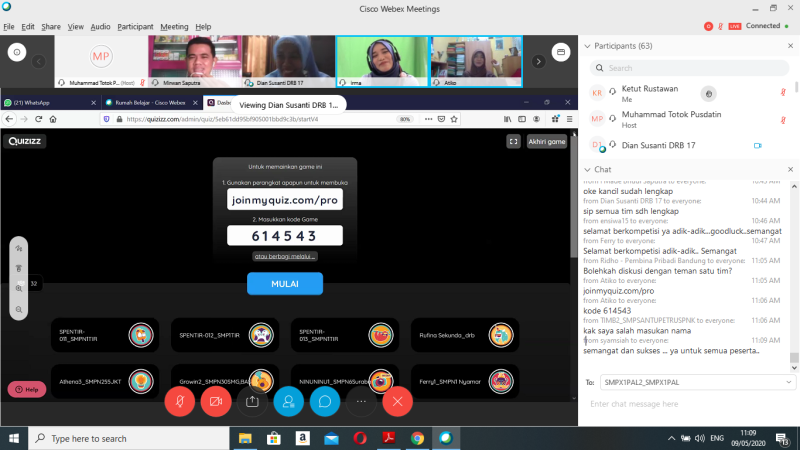Close the Participants panel
Image resolution: width=800 pixels, height=450 pixels.
[x=790, y=46]
